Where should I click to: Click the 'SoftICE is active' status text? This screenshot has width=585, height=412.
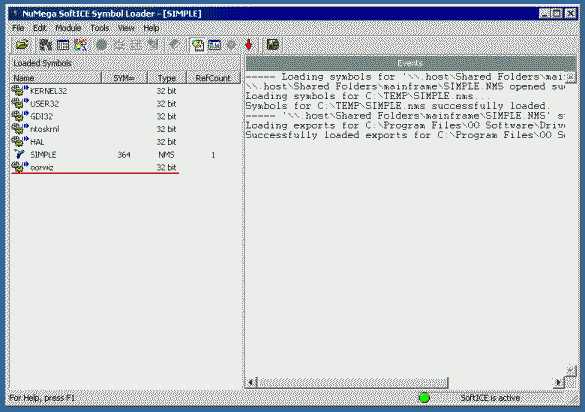tap(490, 398)
